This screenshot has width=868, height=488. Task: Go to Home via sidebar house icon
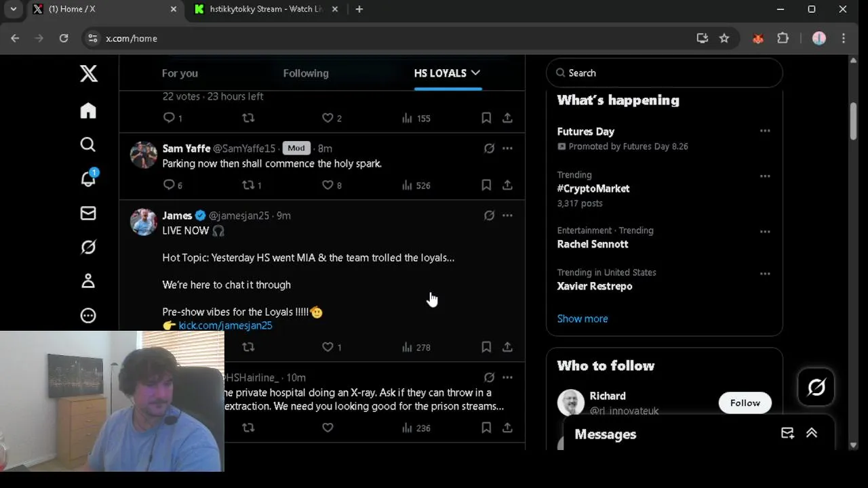coord(88,110)
